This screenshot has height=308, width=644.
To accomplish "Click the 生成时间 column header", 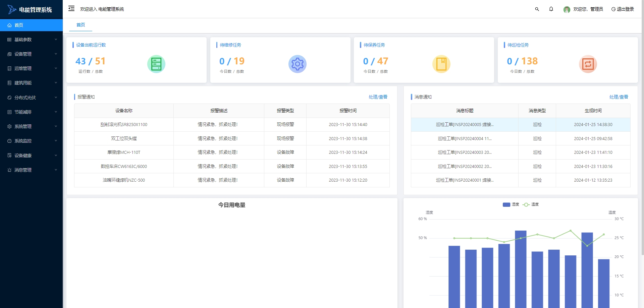I will 593,111.
